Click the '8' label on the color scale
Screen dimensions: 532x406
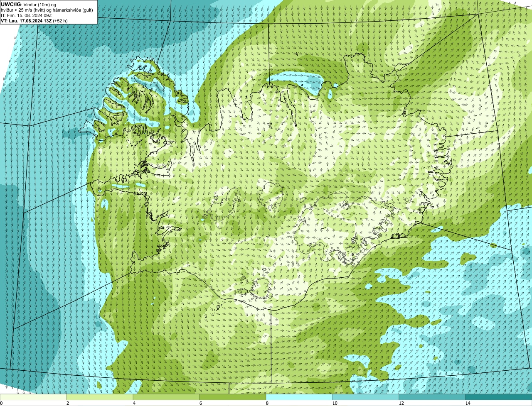267,403
